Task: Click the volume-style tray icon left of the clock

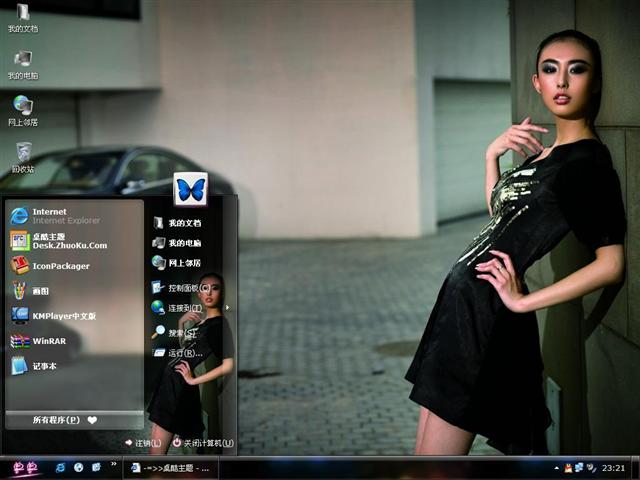Action: 591,468
